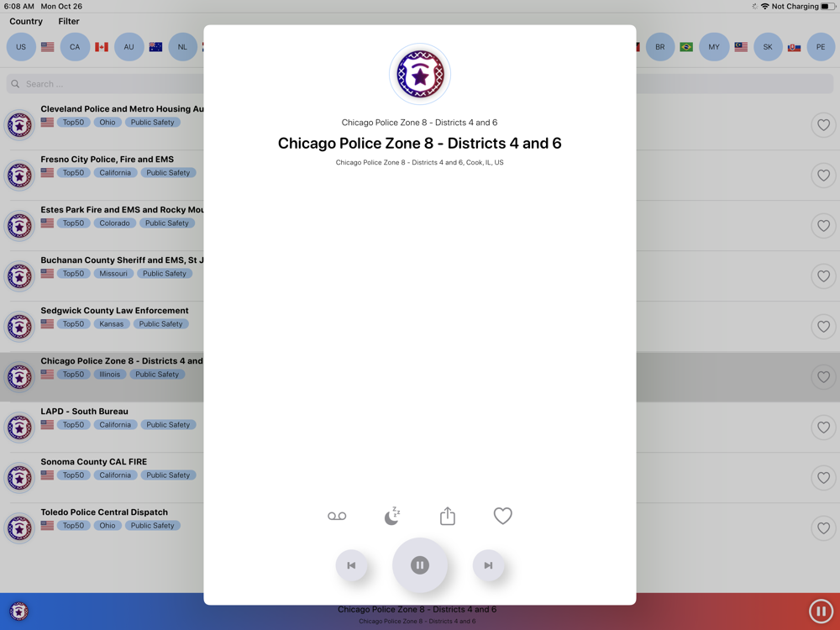
Task: Filter by Missouri tag on Buchanan row
Action: coord(113,273)
